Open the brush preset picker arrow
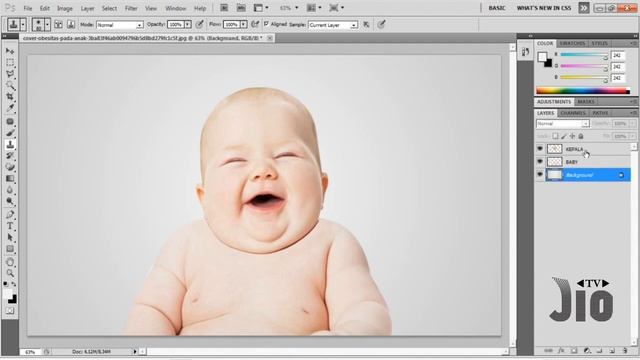 pos(47,25)
